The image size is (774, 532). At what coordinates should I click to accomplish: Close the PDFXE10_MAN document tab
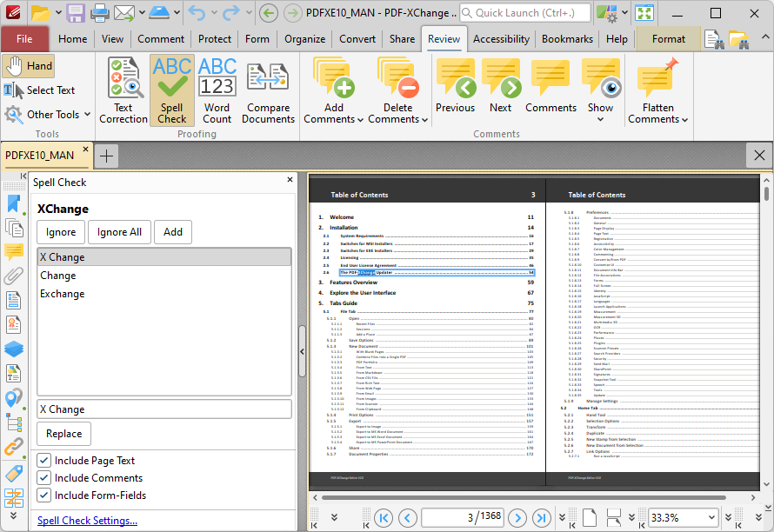(85, 149)
